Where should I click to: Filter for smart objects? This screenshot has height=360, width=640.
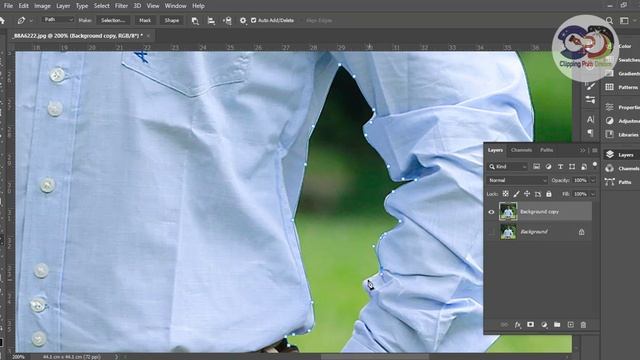coord(584,167)
